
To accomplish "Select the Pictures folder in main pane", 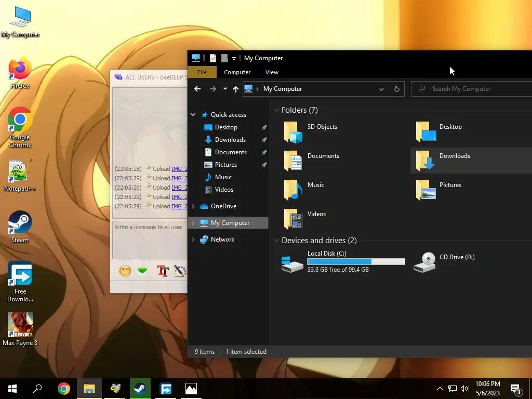I will [438, 190].
